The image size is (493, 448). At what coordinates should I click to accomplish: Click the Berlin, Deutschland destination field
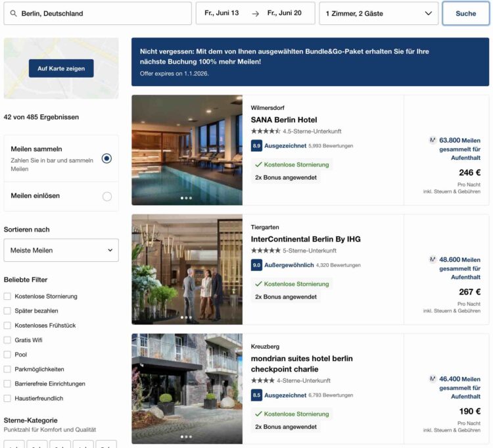tap(97, 14)
